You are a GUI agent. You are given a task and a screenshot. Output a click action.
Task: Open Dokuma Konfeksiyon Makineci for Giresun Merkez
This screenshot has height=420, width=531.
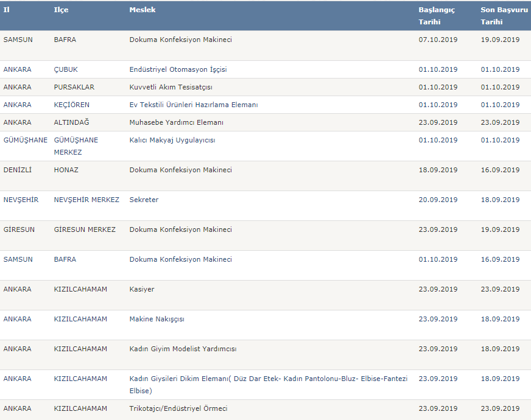point(180,229)
